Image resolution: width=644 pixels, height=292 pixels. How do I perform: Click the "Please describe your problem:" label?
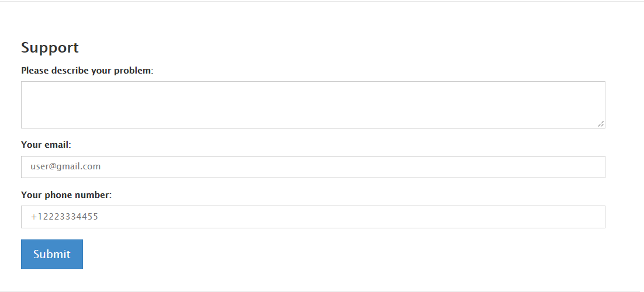[87, 71]
